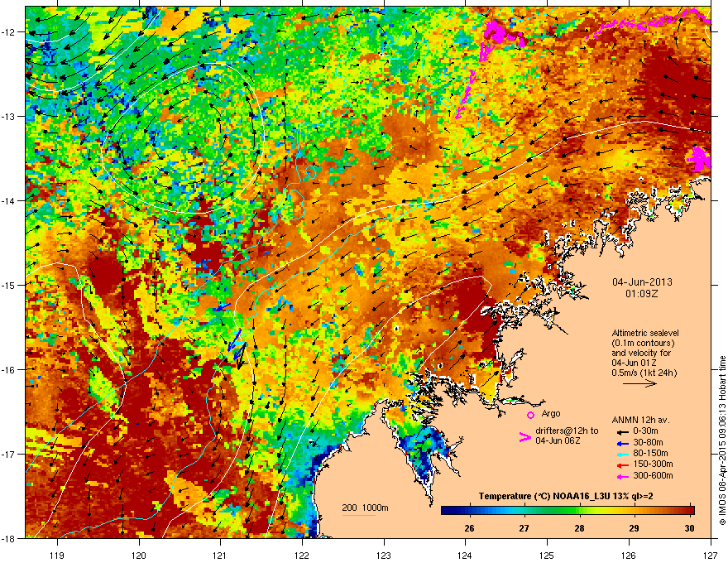This screenshot has width=728, height=563.
Task: Click the longitude axis label 124
Action: click(x=465, y=555)
